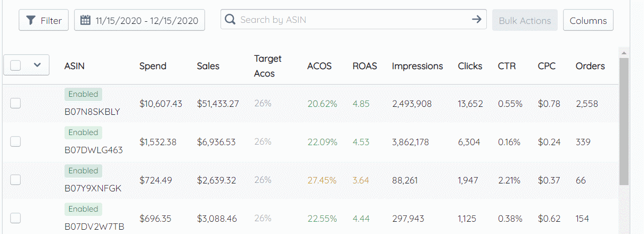
Task: Open the B07DV2W7TB ASIN link
Action: (94, 227)
